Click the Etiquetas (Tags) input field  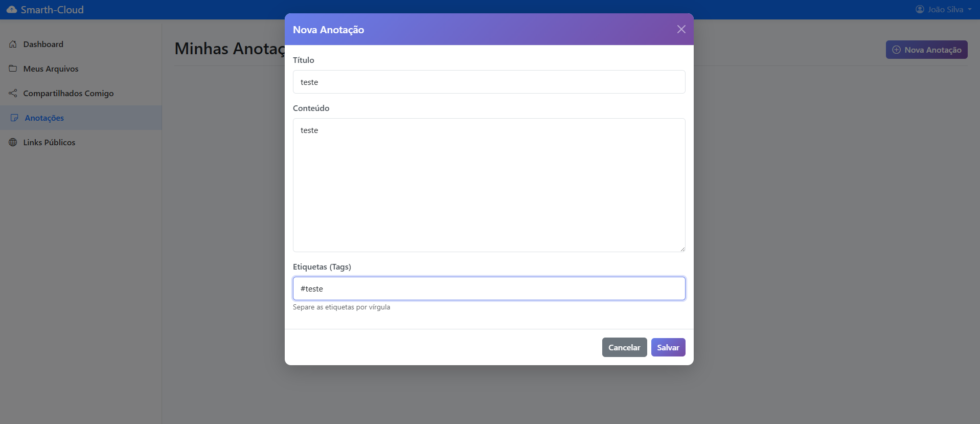pyautogui.click(x=489, y=289)
